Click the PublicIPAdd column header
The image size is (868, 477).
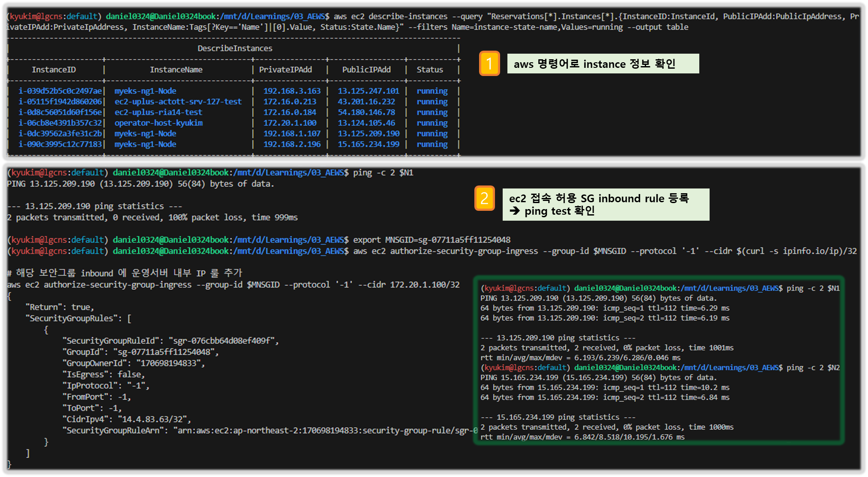pyautogui.click(x=366, y=70)
